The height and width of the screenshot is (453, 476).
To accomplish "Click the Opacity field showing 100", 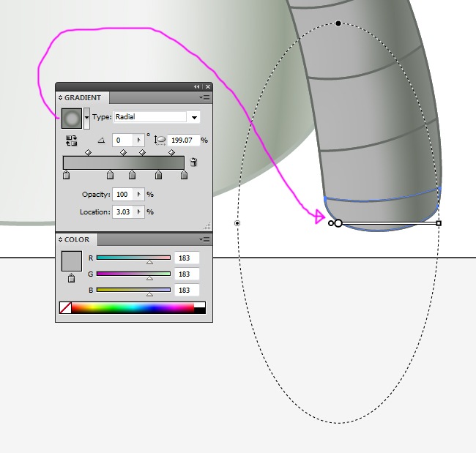I will 122,194.
